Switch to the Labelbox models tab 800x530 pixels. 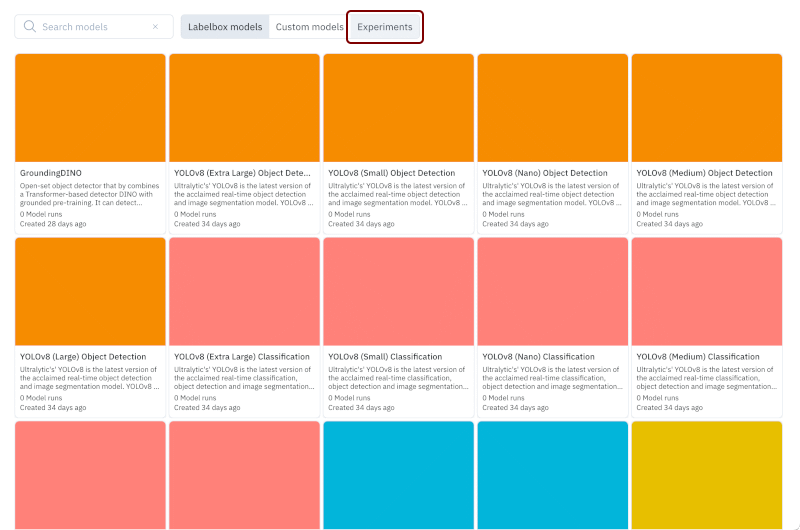click(x=225, y=27)
